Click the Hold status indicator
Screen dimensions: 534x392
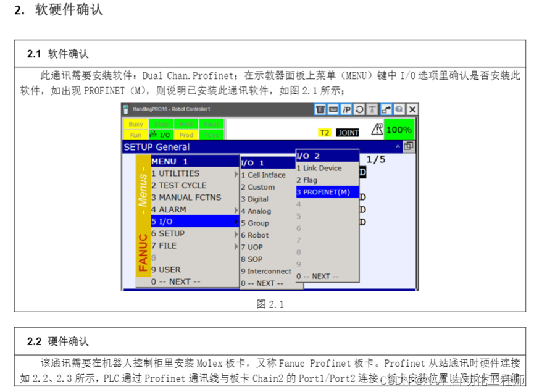pos(186,124)
